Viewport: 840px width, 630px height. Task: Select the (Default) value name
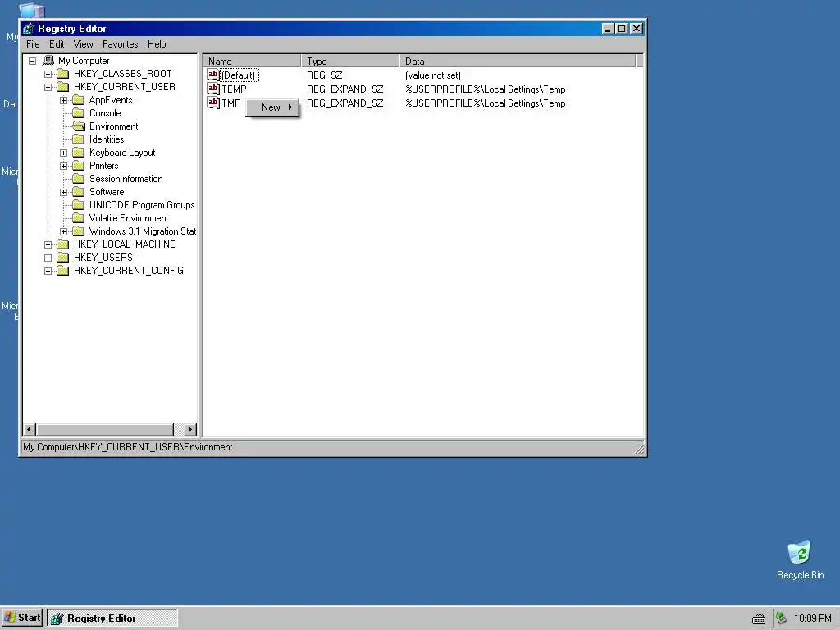pyautogui.click(x=239, y=75)
